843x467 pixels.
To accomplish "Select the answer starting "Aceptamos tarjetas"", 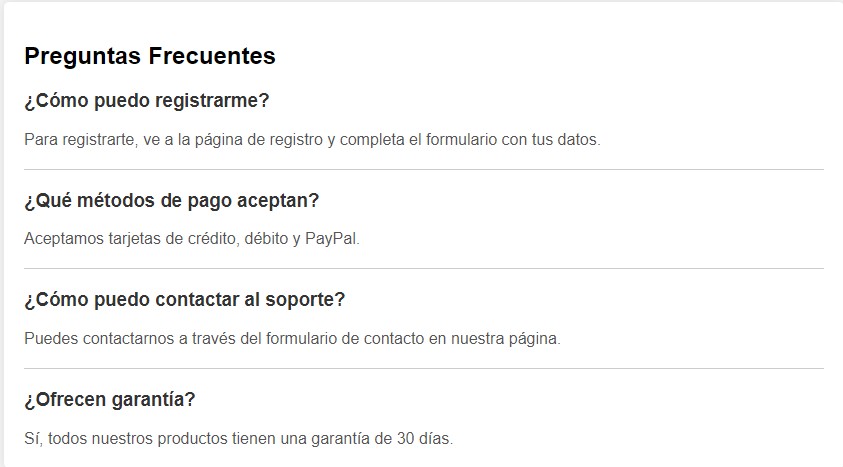I will [x=191, y=239].
